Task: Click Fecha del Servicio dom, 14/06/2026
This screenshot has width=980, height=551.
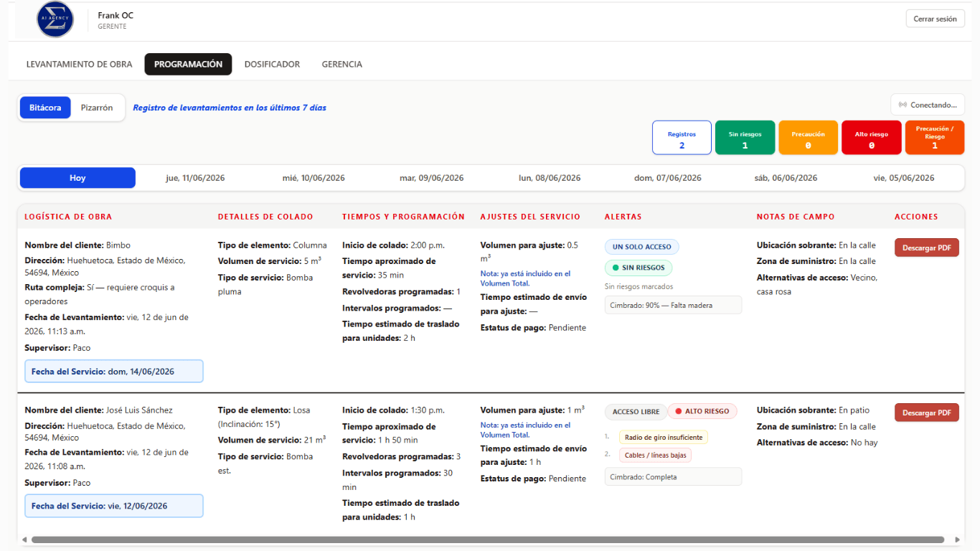Action: (114, 371)
